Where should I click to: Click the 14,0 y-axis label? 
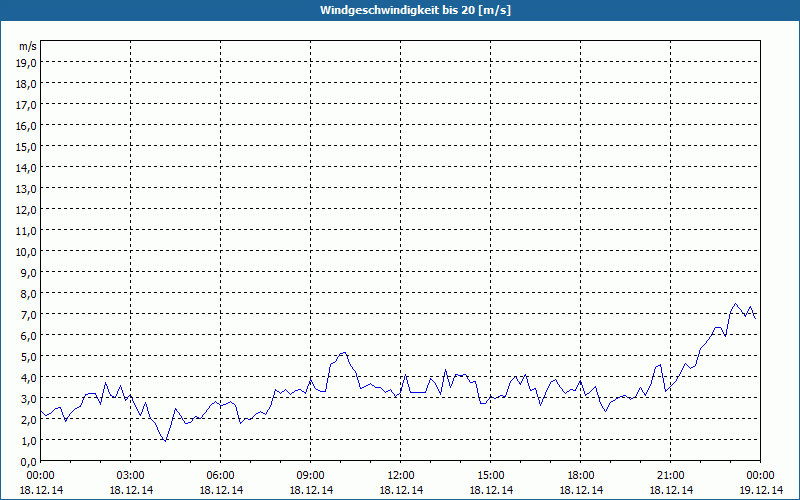26,168
